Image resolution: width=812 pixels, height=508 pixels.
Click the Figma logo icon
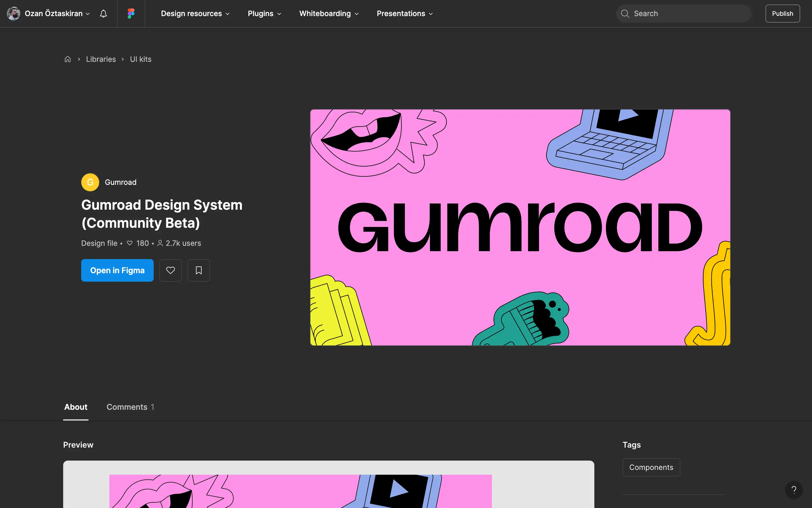click(x=131, y=14)
